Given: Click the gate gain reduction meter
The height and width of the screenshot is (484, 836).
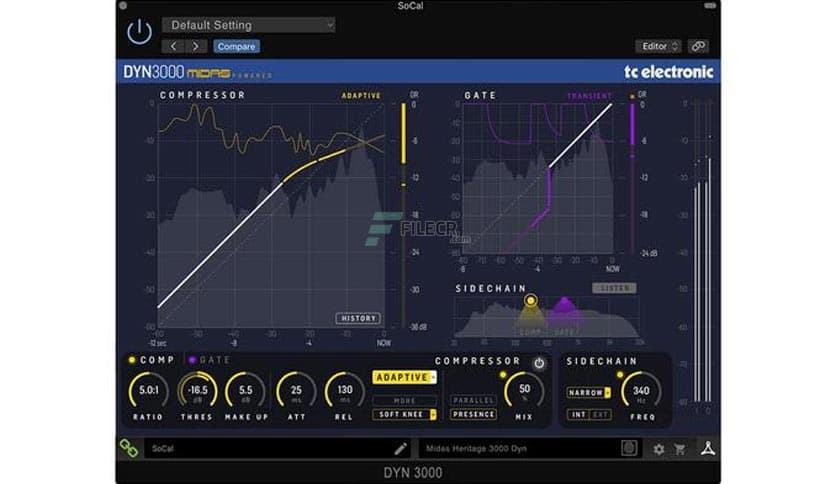Looking at the screenshot, I should 633,179.
